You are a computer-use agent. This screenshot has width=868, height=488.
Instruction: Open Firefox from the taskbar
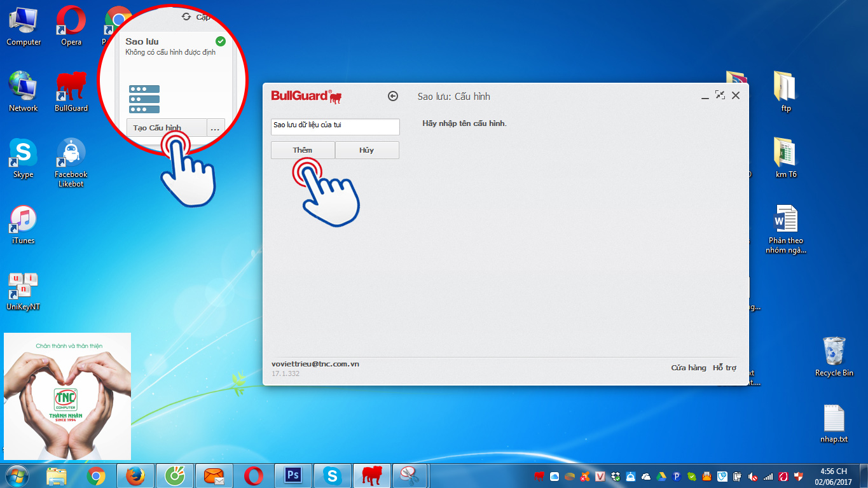[x=135, y=476]
